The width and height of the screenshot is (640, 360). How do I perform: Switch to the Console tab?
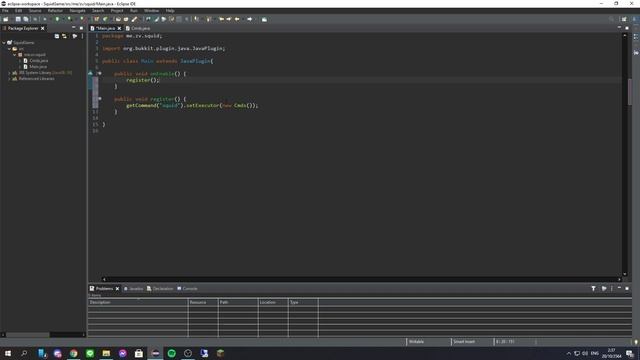tap(187, 289)
